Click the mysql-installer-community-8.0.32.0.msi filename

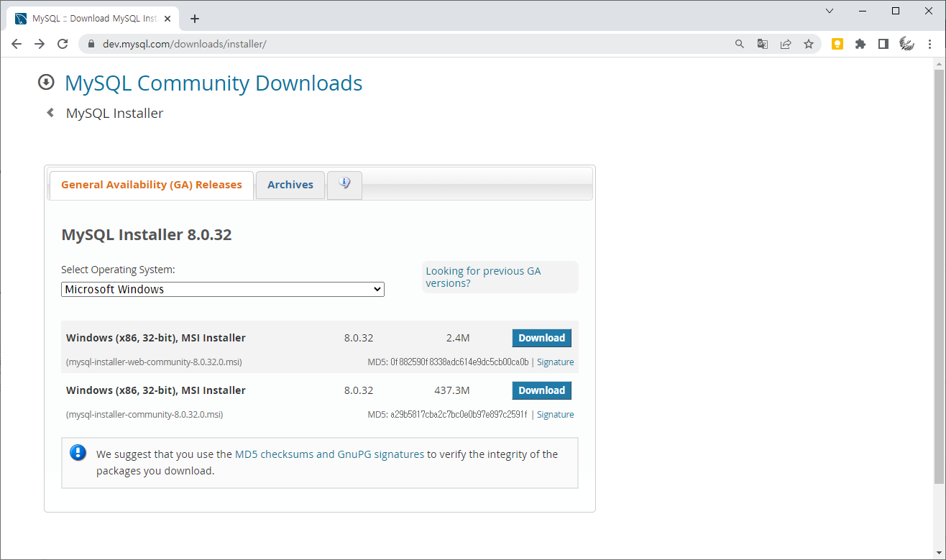[144, 415]
